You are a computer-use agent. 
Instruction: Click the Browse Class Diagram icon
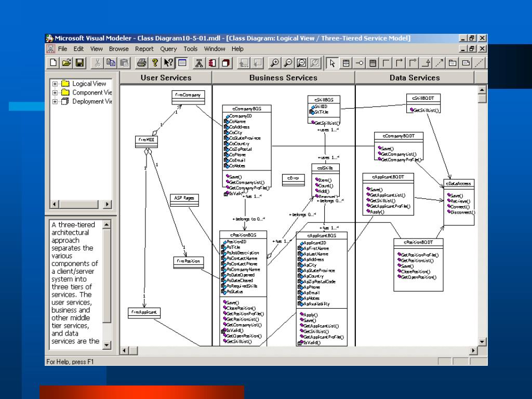coord(199,63)
